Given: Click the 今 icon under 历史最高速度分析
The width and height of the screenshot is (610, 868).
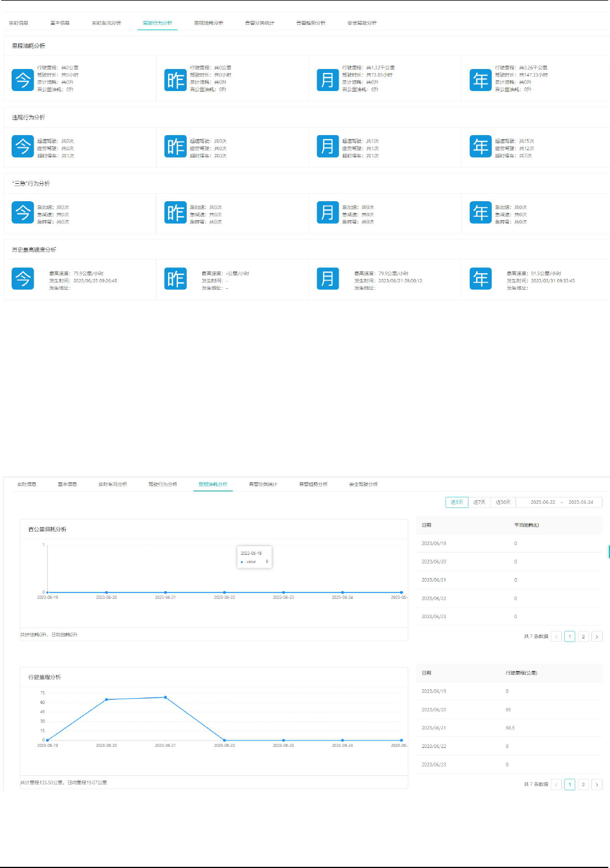Looking at the screenshot, I should click(x=23, y=279).
